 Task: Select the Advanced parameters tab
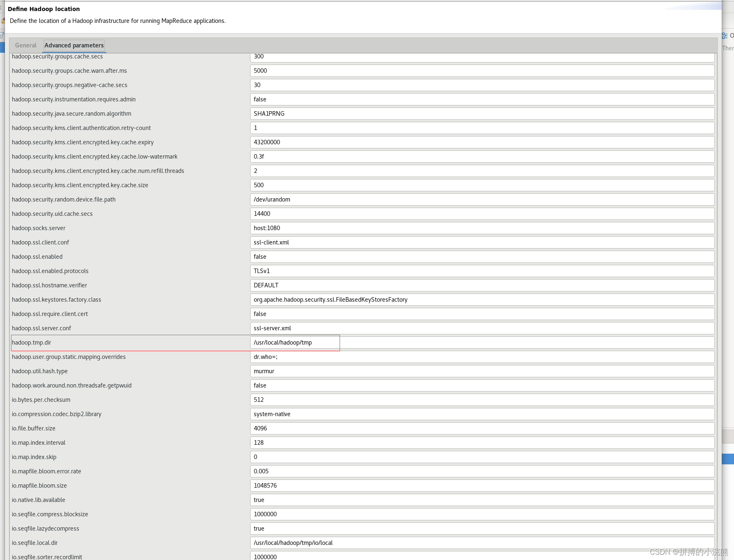tap(74, 45)
